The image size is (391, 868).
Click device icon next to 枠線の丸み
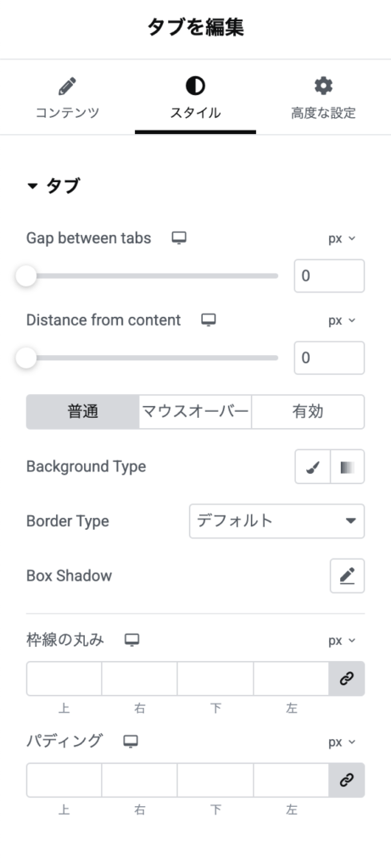click(x=131, y=641)
